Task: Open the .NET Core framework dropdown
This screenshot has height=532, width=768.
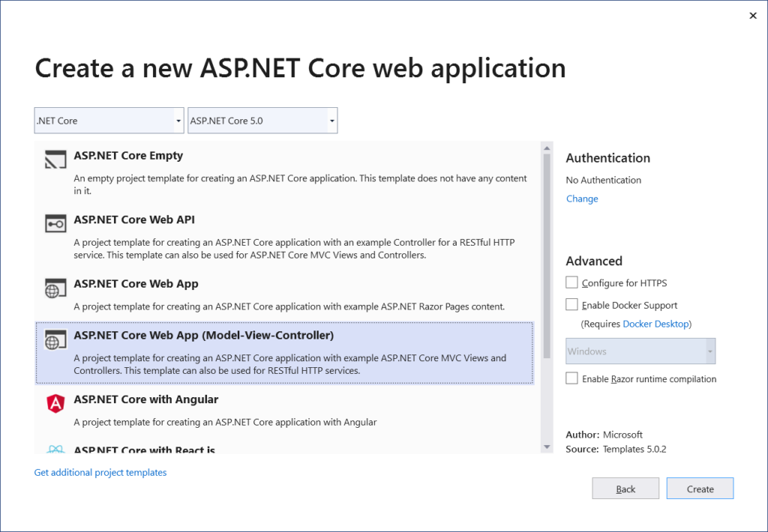Action: pos(109,121)
